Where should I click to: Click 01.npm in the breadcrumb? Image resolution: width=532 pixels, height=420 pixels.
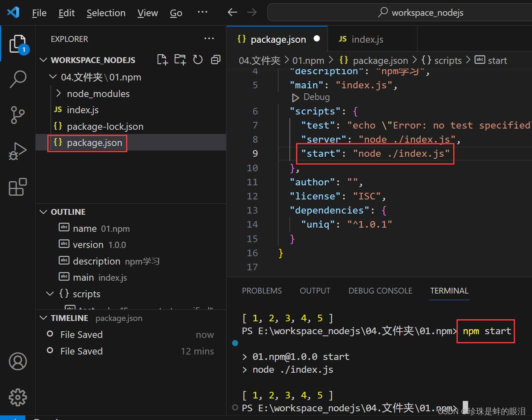[308, 61]
